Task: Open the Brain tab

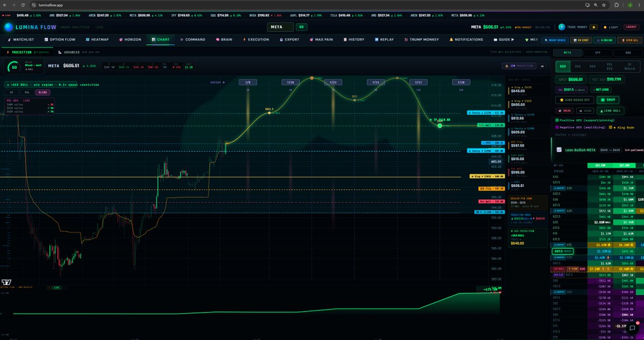Action: point(224,39)
